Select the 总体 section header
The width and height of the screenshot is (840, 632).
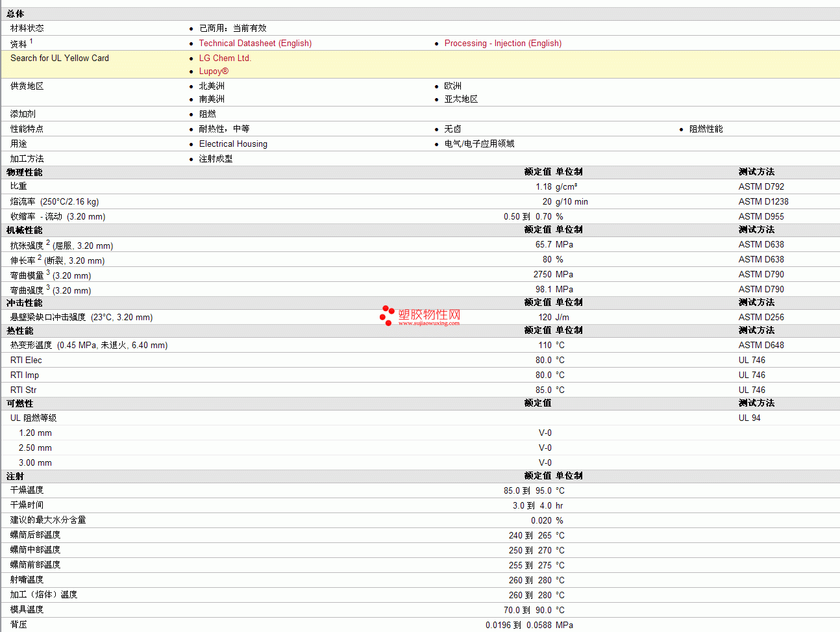click(16, 14)
